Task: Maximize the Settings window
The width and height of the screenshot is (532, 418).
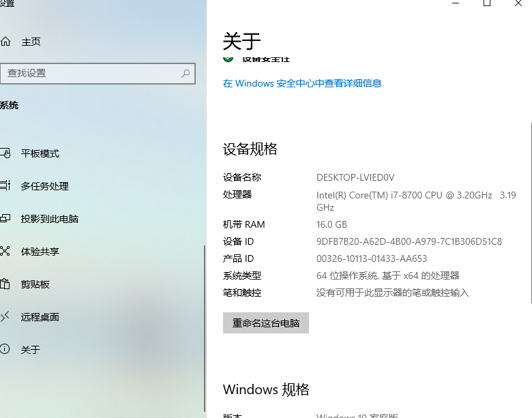Action: click(x=487, y=3)
